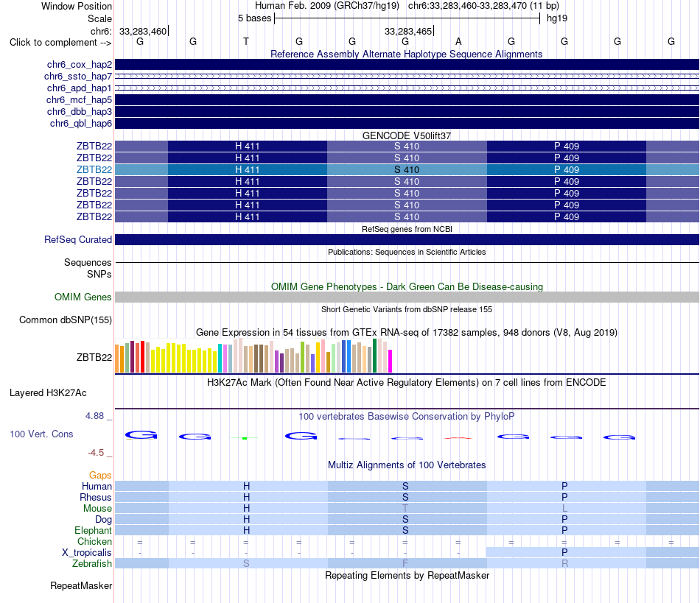Click the Short Genetic Variants dbSNP 155 title
This screenshot has height=603, width=700.
pos(407,309)
